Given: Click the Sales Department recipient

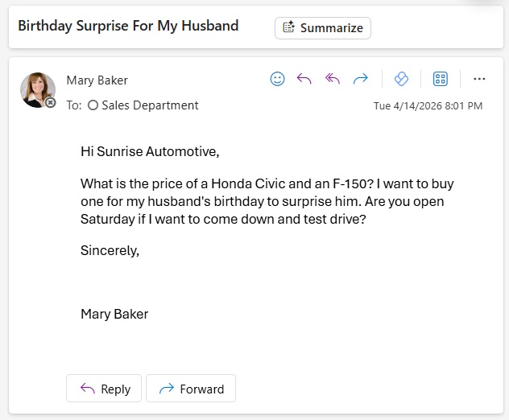Looking at the screenshot, I should [x=149, y=105].
